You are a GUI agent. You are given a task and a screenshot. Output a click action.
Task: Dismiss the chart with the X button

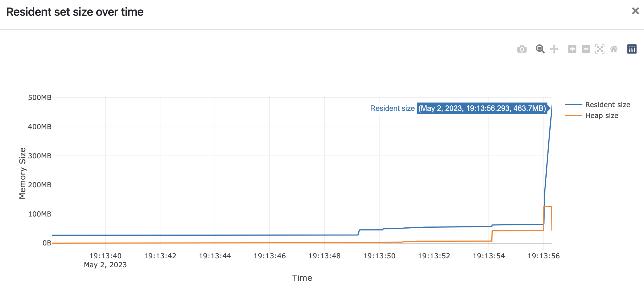(x=635, y=11)
